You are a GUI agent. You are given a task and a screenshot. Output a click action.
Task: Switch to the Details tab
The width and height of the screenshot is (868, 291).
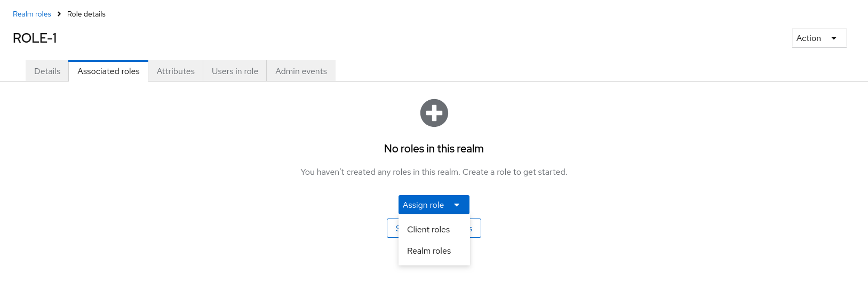coord(47,71)
